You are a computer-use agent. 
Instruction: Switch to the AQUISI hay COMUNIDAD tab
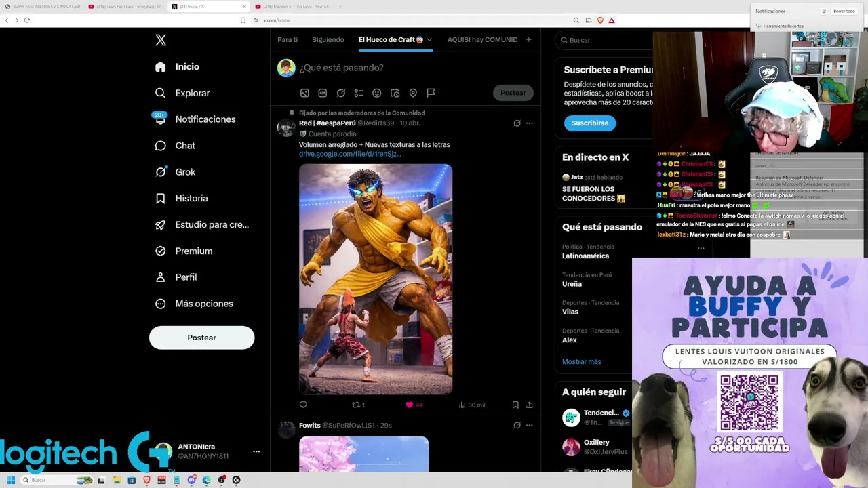pos(482,39)
